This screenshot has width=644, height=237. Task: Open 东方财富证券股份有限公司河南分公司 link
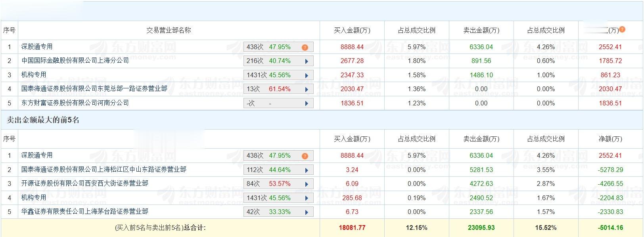[x=75, y=103]
